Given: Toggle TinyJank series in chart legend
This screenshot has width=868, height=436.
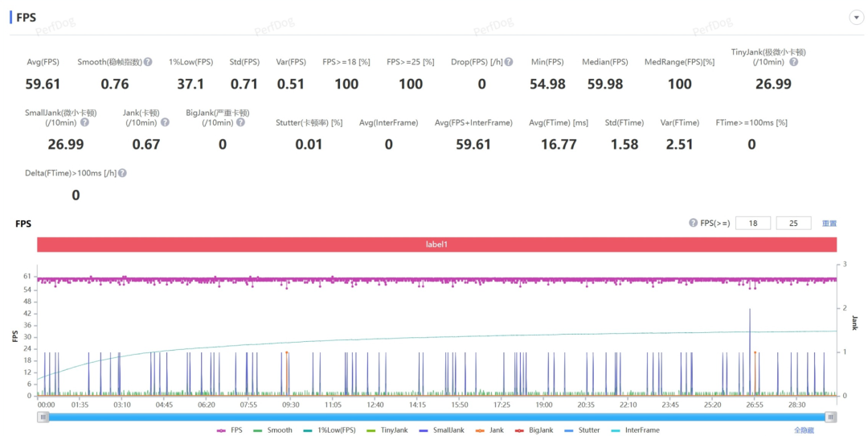Looking at the screenshot, I should pyautogui.click(x=387, y=430).
